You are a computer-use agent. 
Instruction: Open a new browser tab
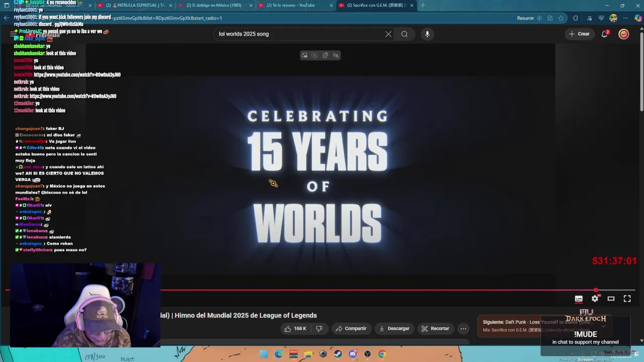coord(423,6)
